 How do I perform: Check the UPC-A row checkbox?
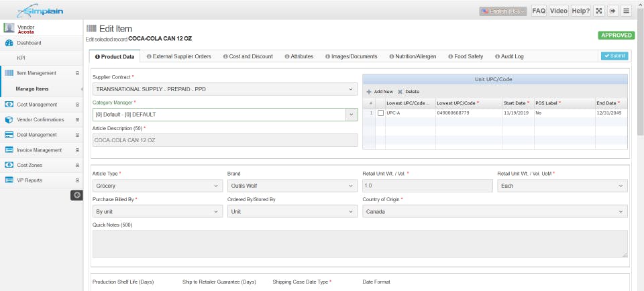pyautogui.click(x=380, y=113)
